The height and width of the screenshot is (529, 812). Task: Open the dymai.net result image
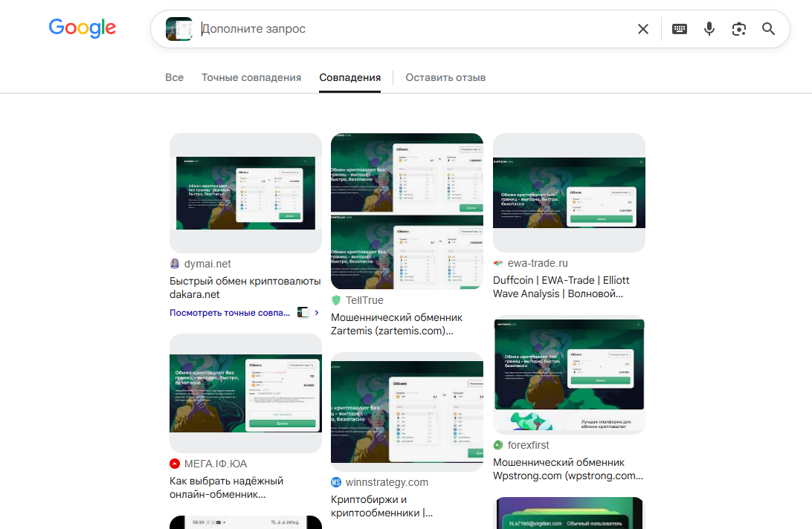coord(245,193)
